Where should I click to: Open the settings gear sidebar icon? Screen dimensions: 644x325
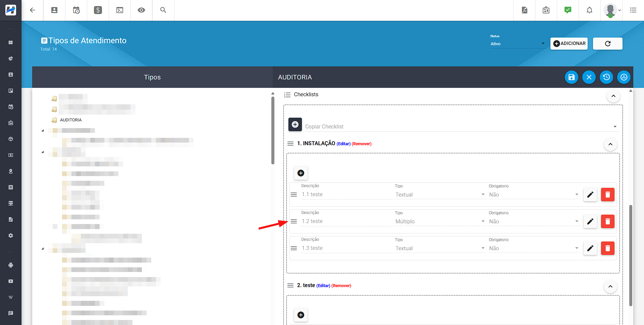point(11,236)
